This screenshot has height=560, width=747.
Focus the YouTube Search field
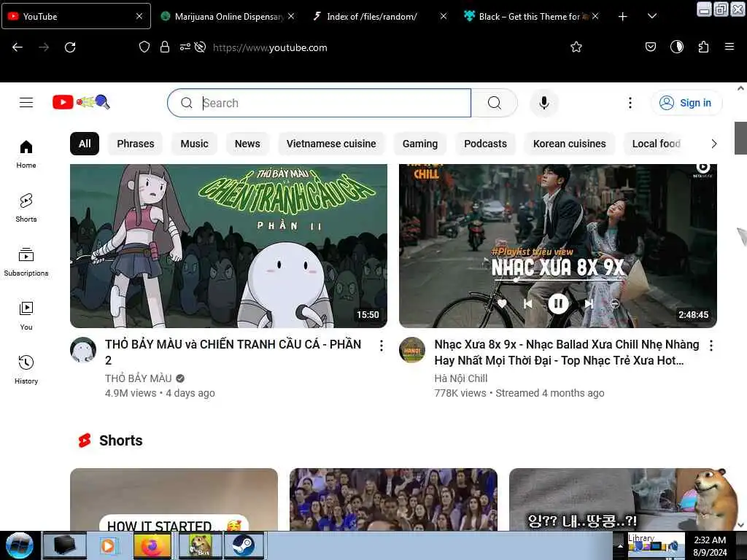point(320,103)
